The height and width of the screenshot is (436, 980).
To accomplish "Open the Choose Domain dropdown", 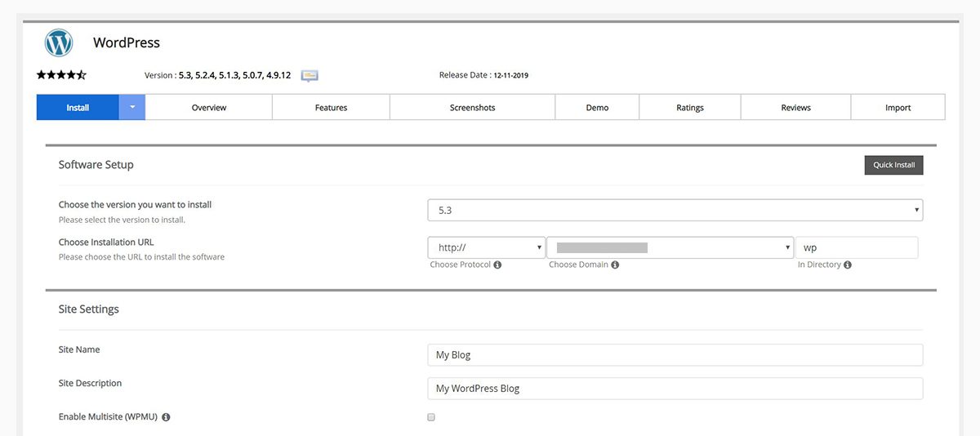I will [x=670, y=247].
